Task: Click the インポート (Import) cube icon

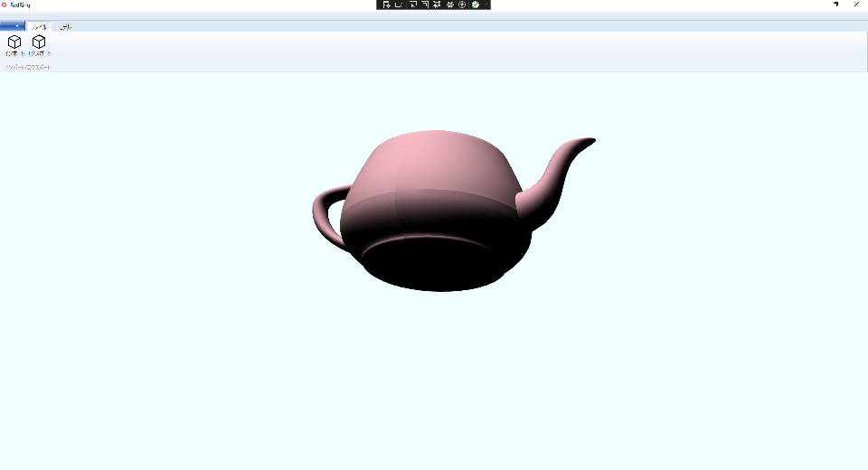Action: tap(14, 42)
